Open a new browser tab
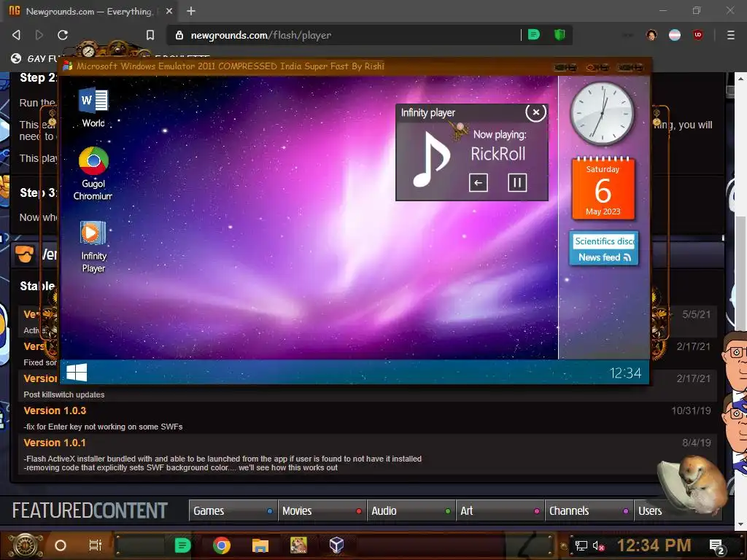This screenshot has height=560, width=747. tap(191, 11)
